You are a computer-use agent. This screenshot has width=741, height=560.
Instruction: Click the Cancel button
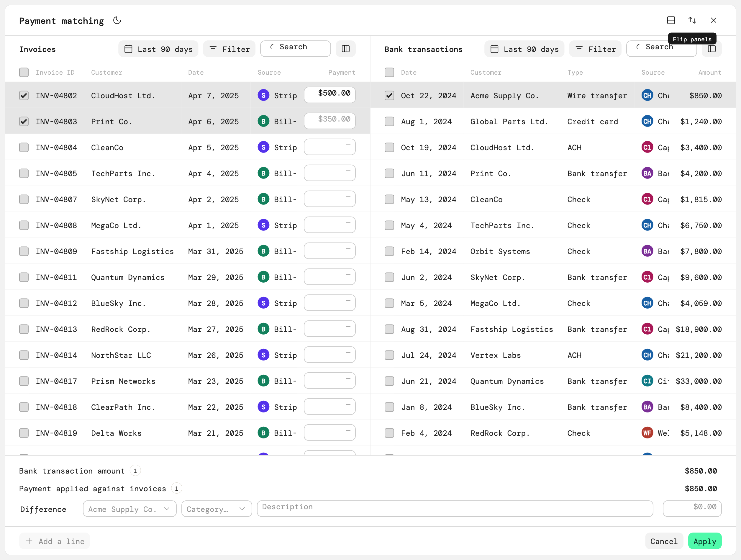pyautogui.click(x=664, y=541)
